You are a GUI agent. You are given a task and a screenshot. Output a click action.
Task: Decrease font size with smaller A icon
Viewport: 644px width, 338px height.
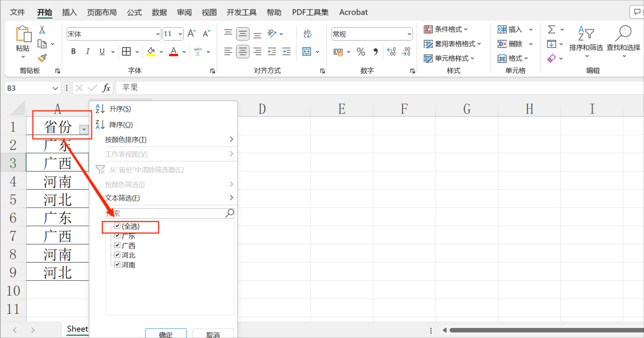click(x=206, y=34)
